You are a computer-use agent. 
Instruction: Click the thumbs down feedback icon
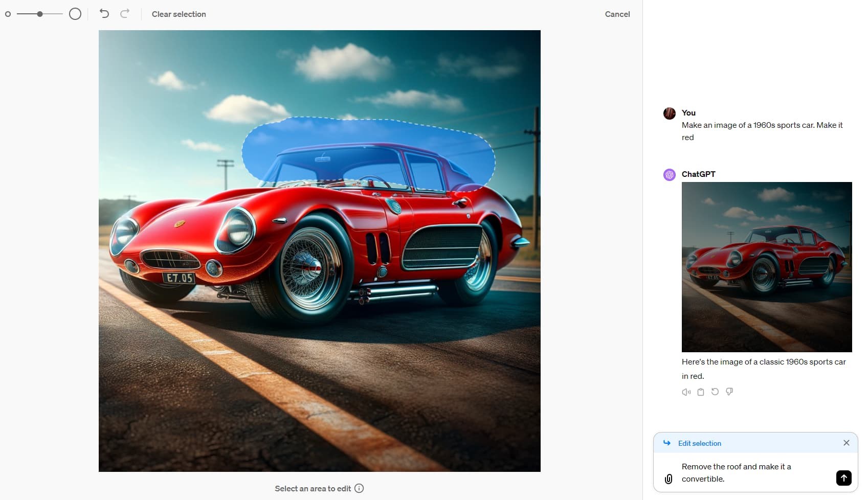coord(729,392)
